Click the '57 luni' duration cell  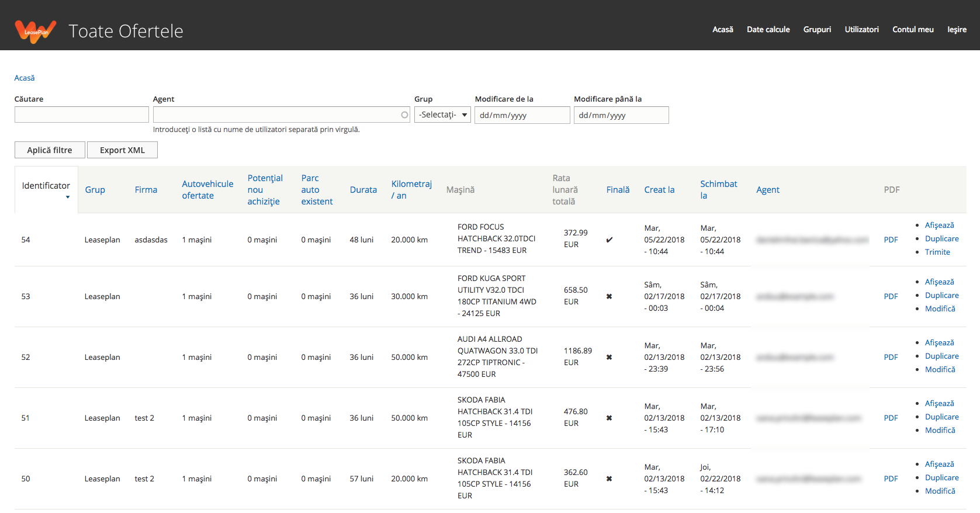[361, 479]
